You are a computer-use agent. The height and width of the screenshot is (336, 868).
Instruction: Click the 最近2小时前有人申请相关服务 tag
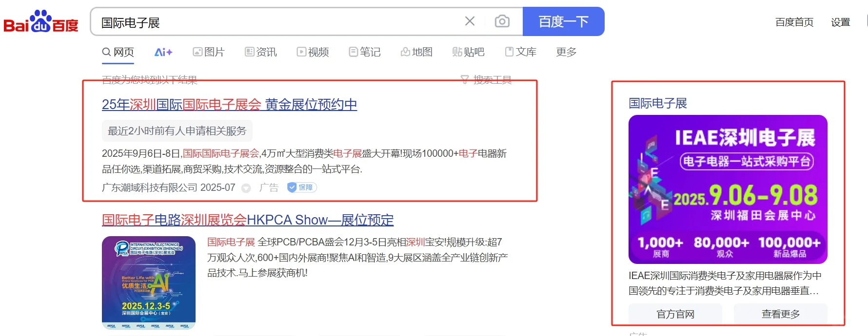[177, 131]
